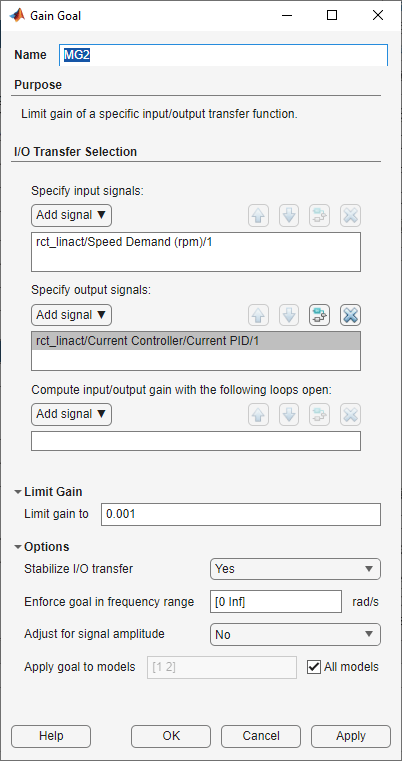Collapse the Limit Gain section
402x761 pixels.
(x=18, y=492)
